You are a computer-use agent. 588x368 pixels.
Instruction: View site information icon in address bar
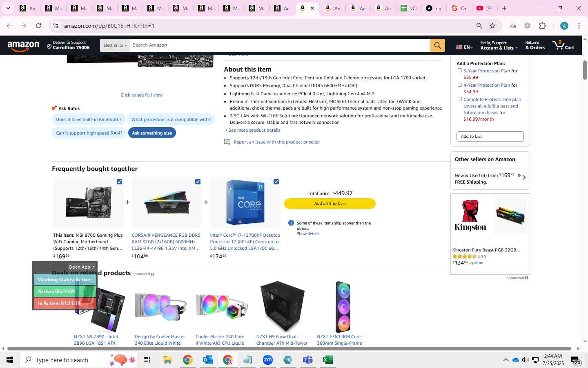coord(56,26)
